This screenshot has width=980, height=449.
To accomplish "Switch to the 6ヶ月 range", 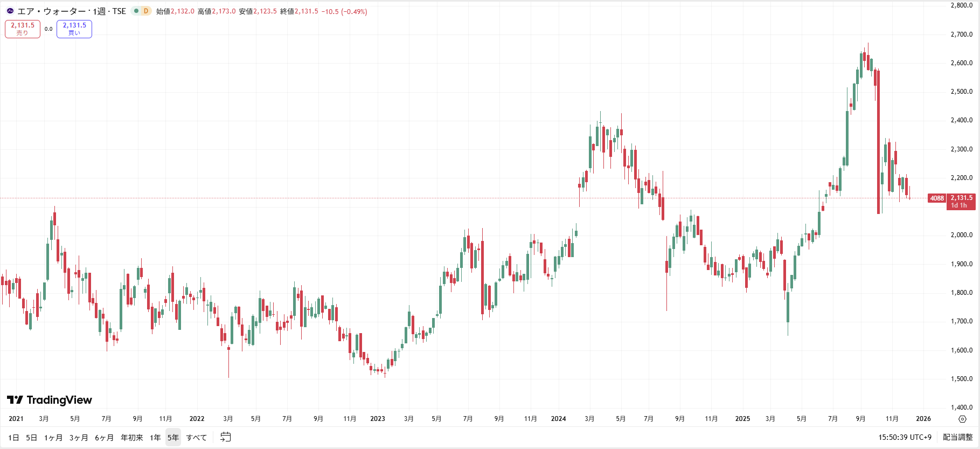I will coord(104,438).
